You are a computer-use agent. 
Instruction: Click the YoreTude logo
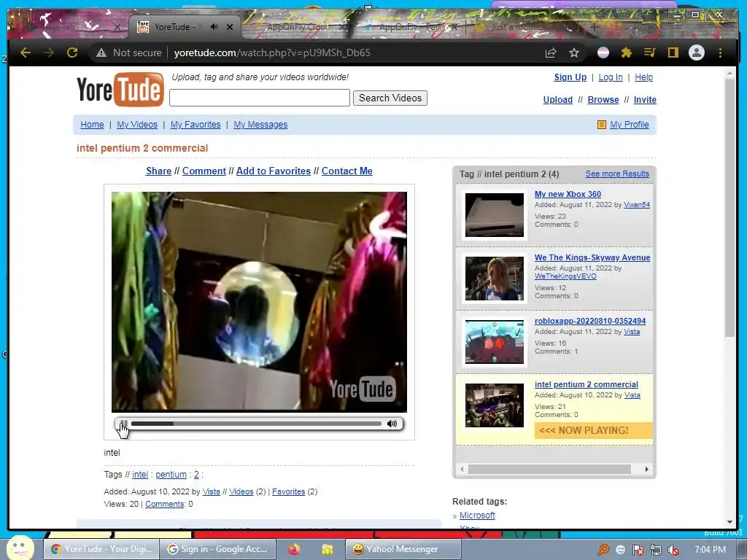point(120,89)
